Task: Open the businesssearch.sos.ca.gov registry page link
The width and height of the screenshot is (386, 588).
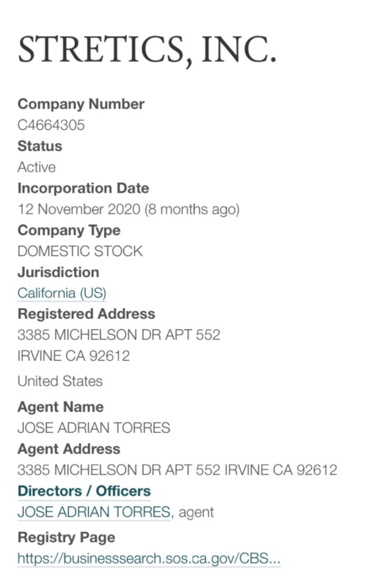Action: (149, 558)
